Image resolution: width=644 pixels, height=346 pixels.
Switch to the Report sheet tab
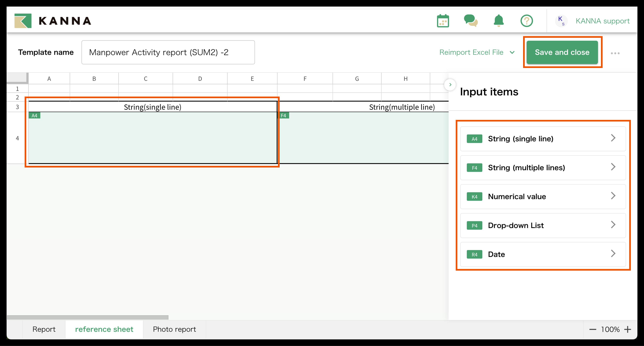pyautogui.click(x=44, y=329)
